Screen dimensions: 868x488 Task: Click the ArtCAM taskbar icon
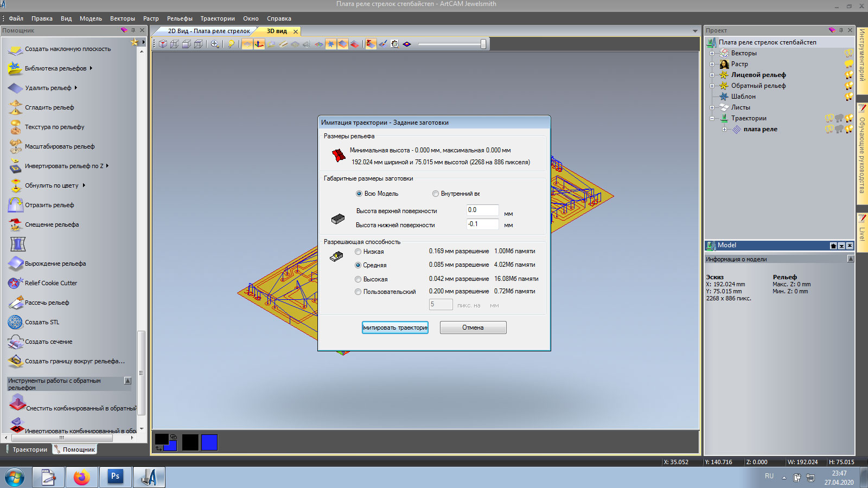[x=149, y=477]
